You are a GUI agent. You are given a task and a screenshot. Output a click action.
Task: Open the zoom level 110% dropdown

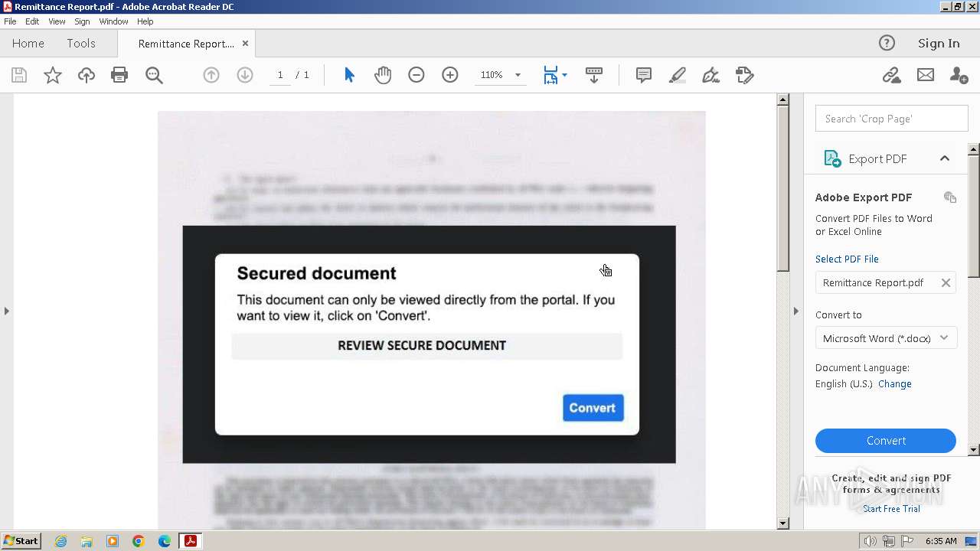tap(518, 75)
